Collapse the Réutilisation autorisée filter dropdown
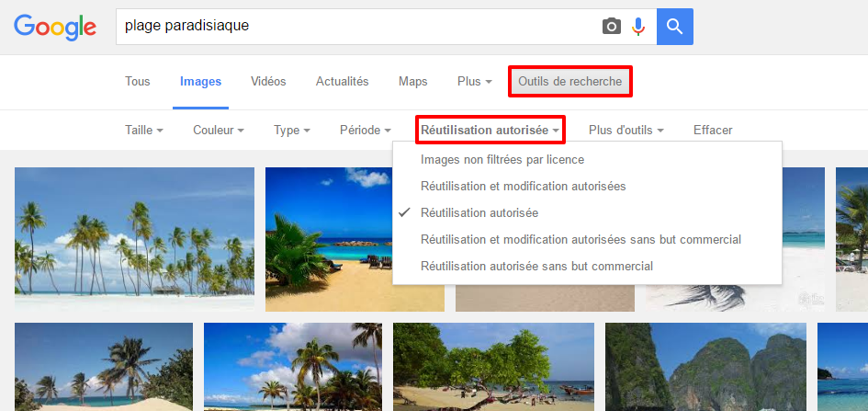Viewport: 868px width, 411px height. [490, 131]
